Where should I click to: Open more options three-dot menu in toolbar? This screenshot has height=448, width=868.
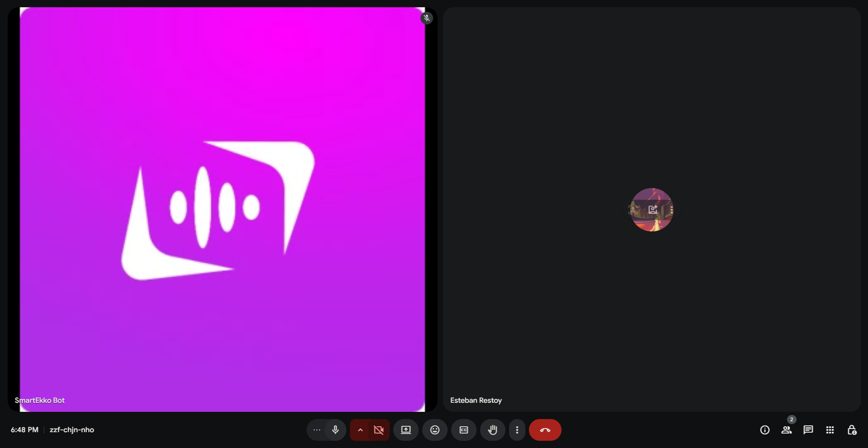pyautogui.click(x=517, y=430)
